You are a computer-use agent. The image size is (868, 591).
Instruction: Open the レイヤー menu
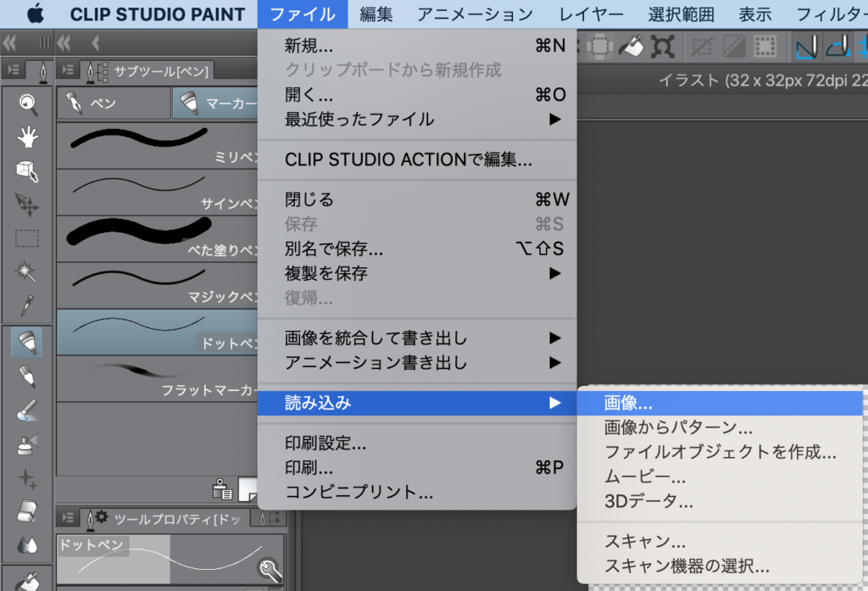591,14
